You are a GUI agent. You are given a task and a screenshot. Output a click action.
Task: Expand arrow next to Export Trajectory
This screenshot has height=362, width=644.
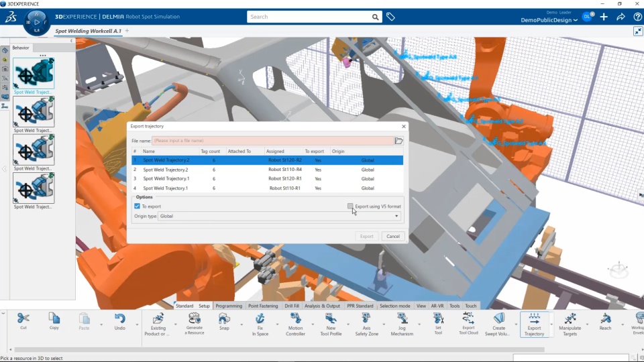pos(551,324)
